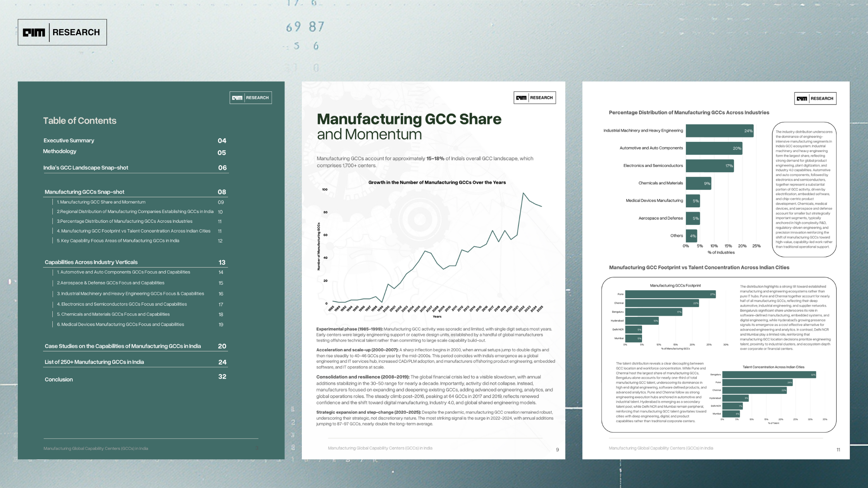868x488 pixels.
Task: Select the Manufacturing GCCs Snap-shot section heading
Action: coord(84,192)
